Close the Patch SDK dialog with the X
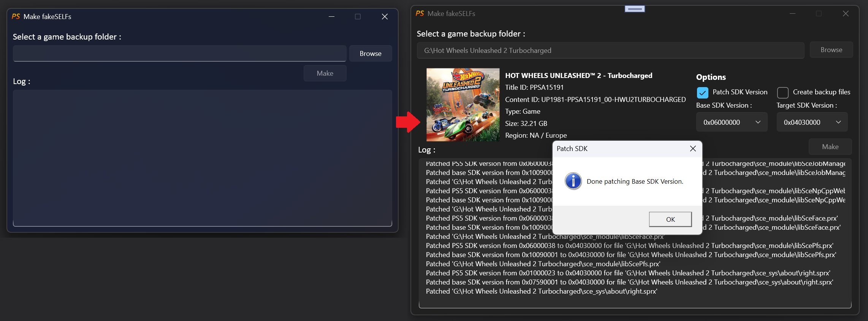This screenshot has height=321, width=868. pyautogui.click(x=693, y=149)
